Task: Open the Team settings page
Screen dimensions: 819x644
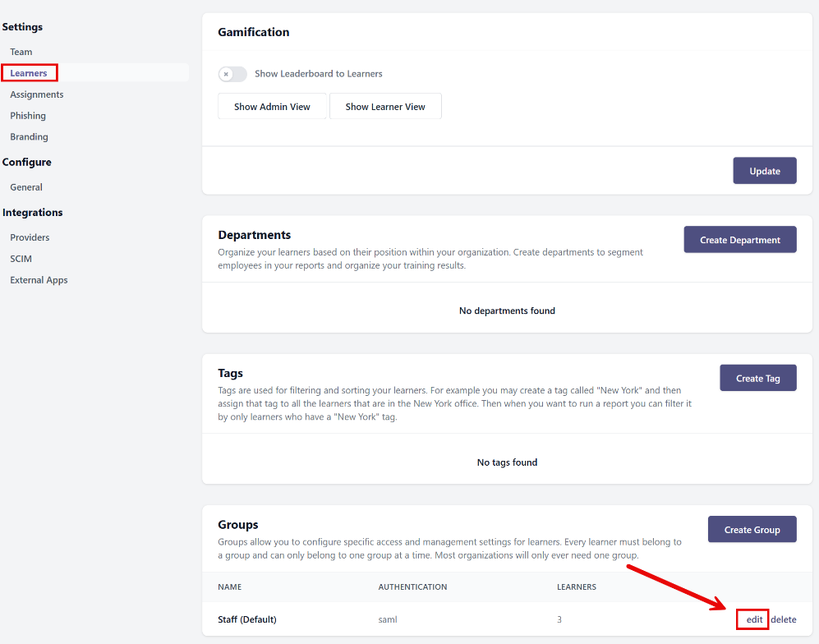Action: (x=21, y=52)
